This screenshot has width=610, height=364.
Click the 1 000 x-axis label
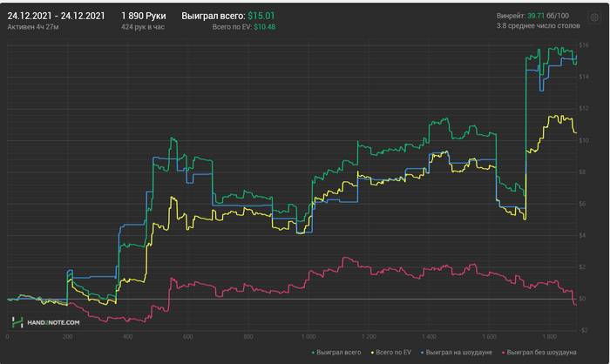[x=308, y=336]
